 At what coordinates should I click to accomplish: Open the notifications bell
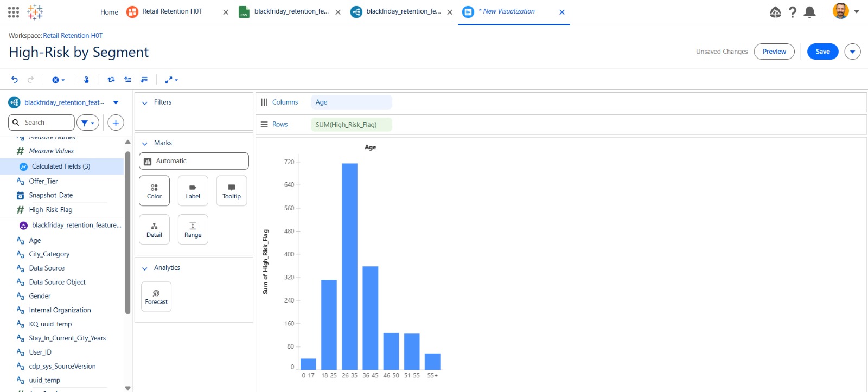810,12
